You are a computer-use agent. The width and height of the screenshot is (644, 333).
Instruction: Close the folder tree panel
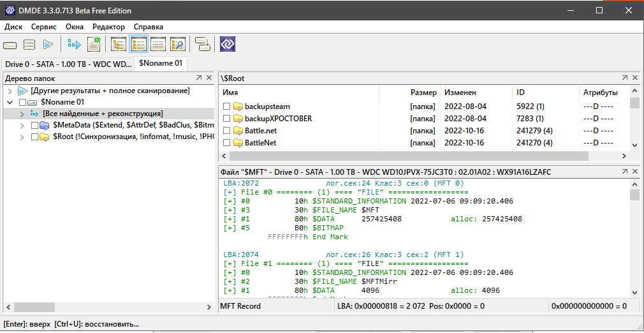209,78
